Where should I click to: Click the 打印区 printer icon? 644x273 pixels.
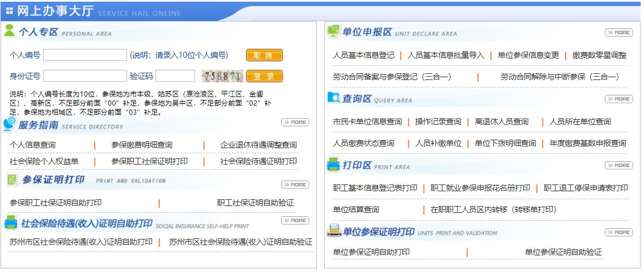click(x=333, y=165)
